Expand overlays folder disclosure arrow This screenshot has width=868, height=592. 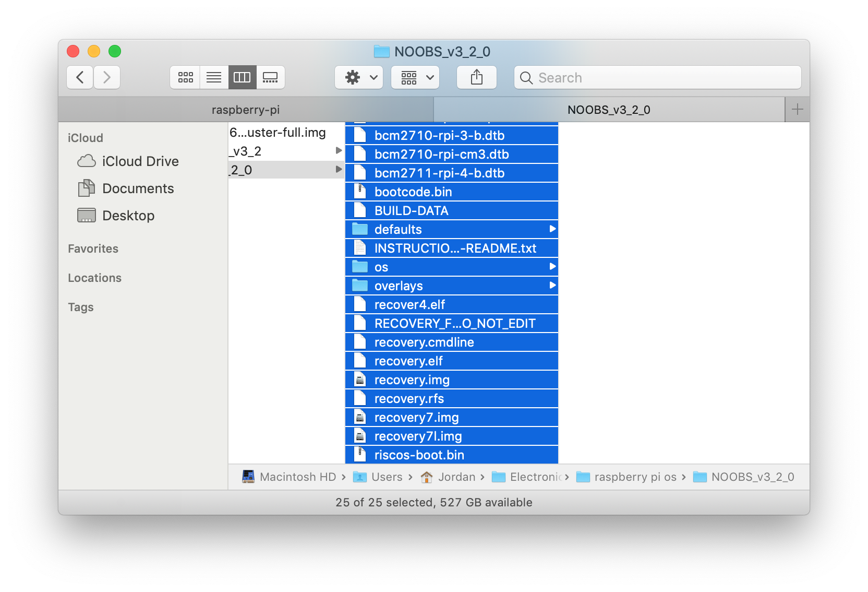point(552,285)
